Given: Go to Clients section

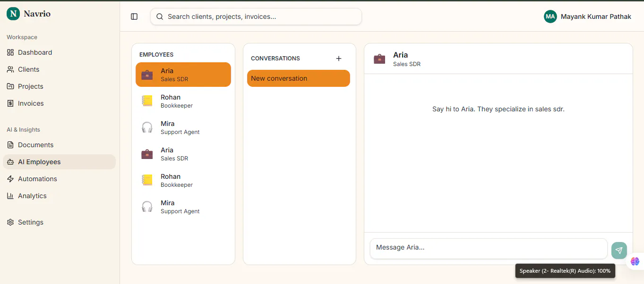Looking at the screenshot, I should (x=59, y=69).
